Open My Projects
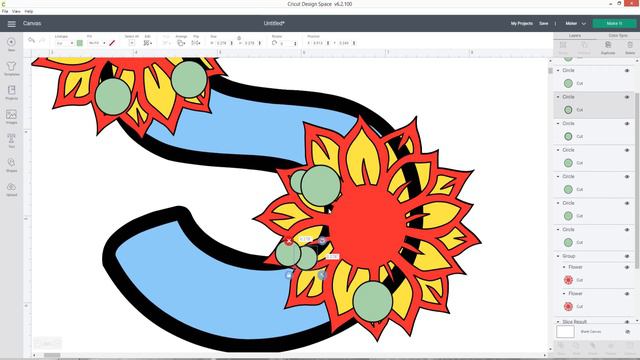 [x=522, y=24]
